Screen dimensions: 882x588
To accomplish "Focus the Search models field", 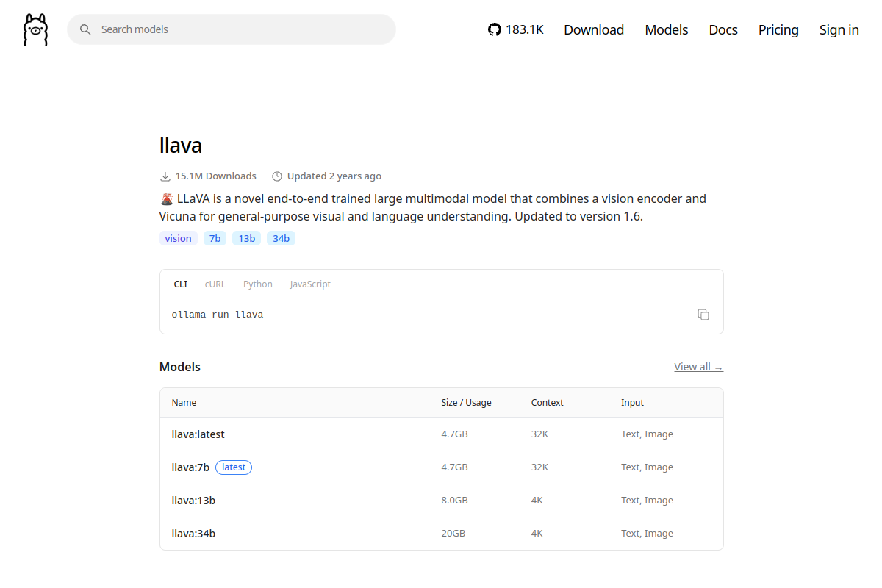I will [x=232, y=29].
